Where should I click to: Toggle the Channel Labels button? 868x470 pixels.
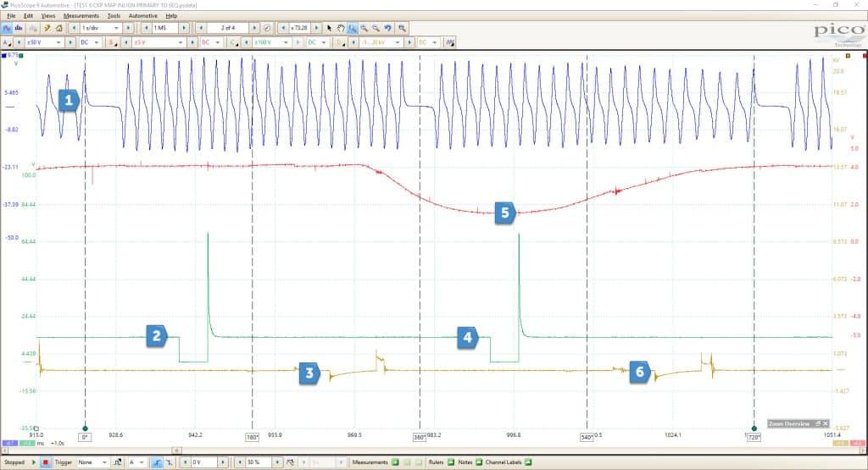click(527, 462)
